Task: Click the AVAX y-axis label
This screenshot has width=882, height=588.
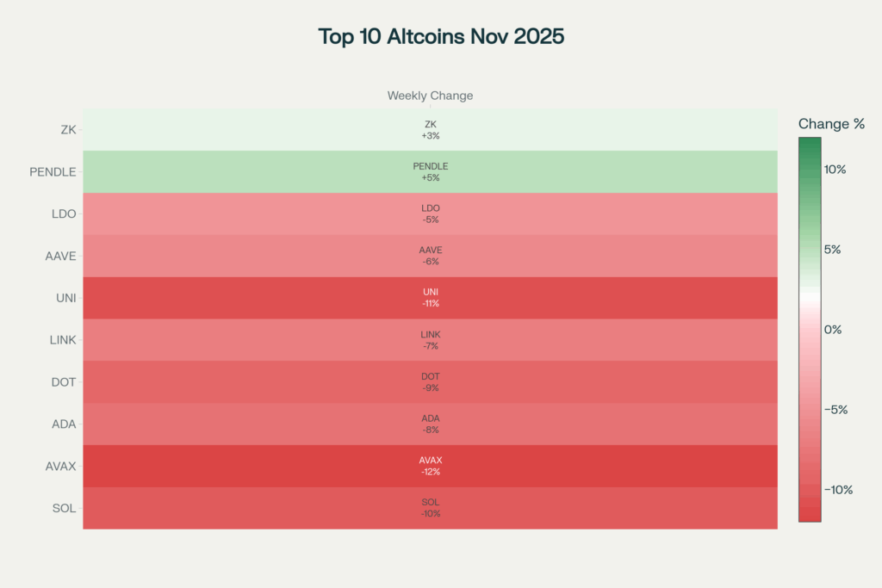Action: coord(60,467)
